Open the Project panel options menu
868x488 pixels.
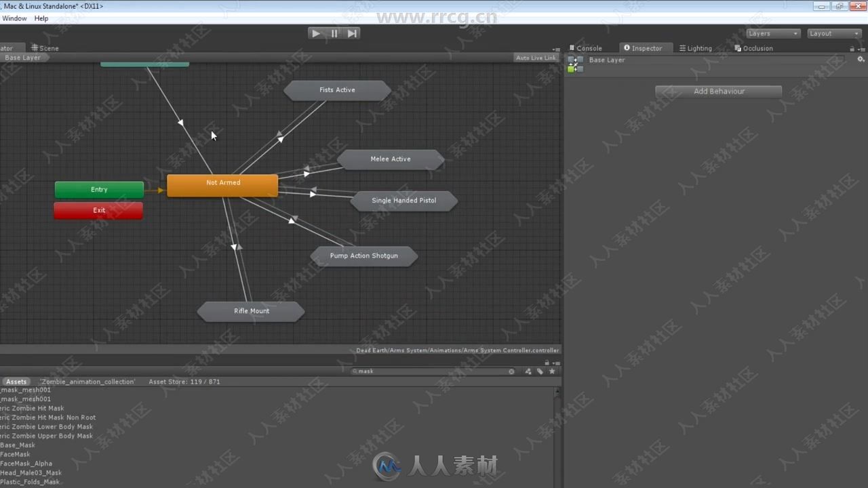(556, 363)
